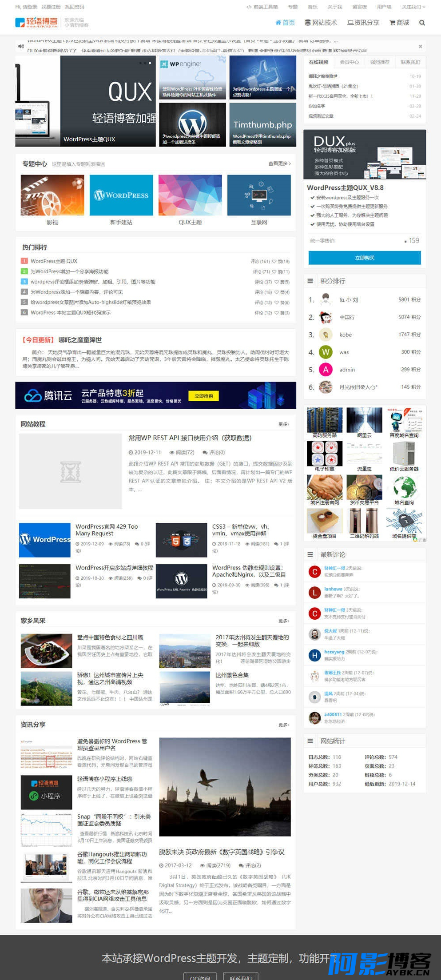Viewport: 441px width, 980px height.
Task: Open the 首页 home menu item
Action: tap(285, 23)
